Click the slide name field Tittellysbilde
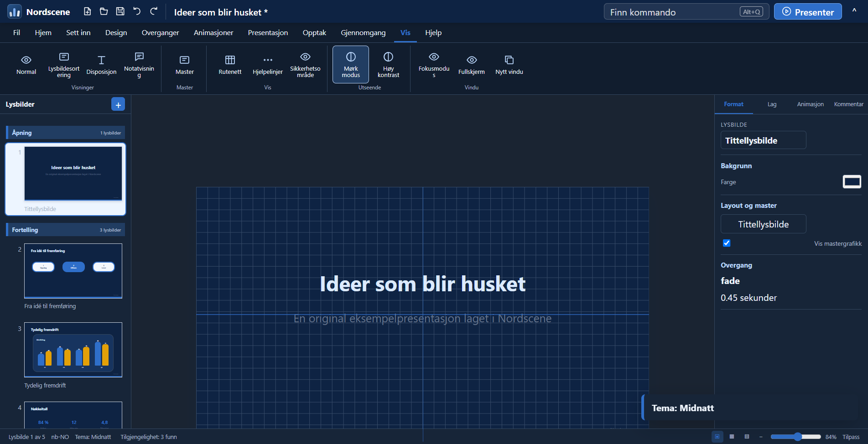 click(764, 140)
